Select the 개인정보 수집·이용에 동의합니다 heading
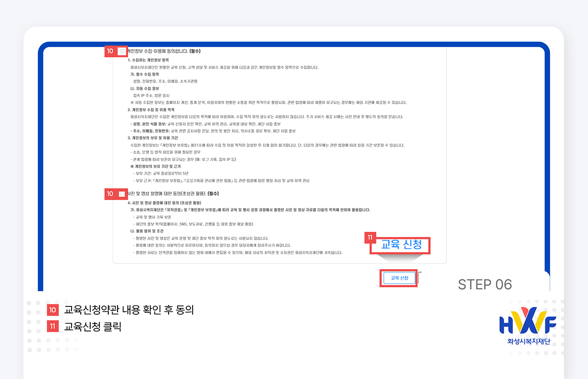Viewport: 588px width, 379px height. (162, 51)
